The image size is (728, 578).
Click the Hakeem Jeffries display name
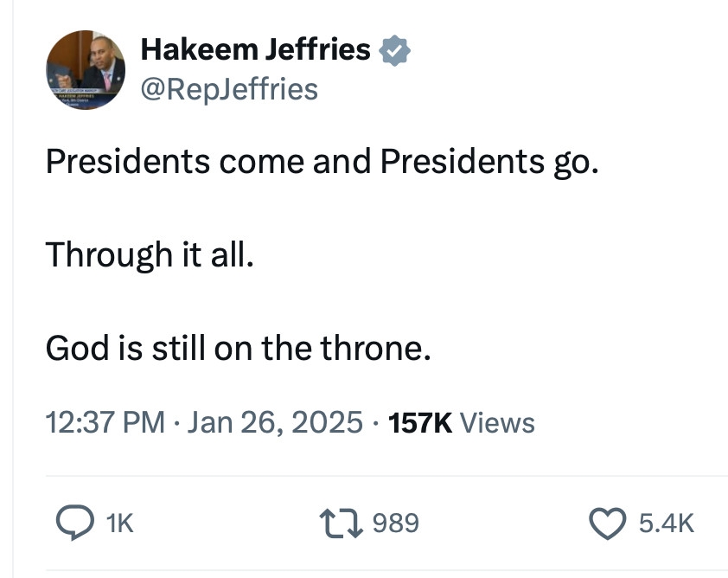pos(255,50)
